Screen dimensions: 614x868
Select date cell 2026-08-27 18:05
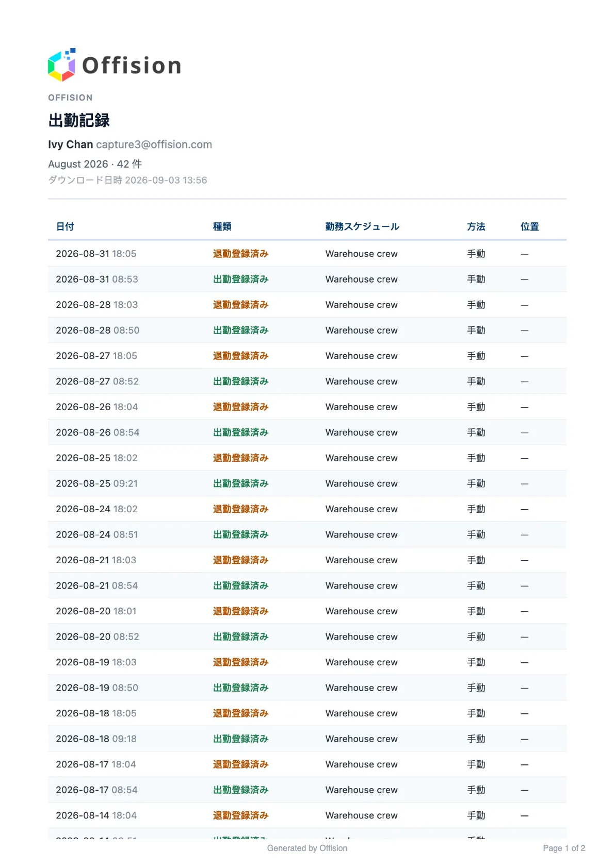[96, 356]
